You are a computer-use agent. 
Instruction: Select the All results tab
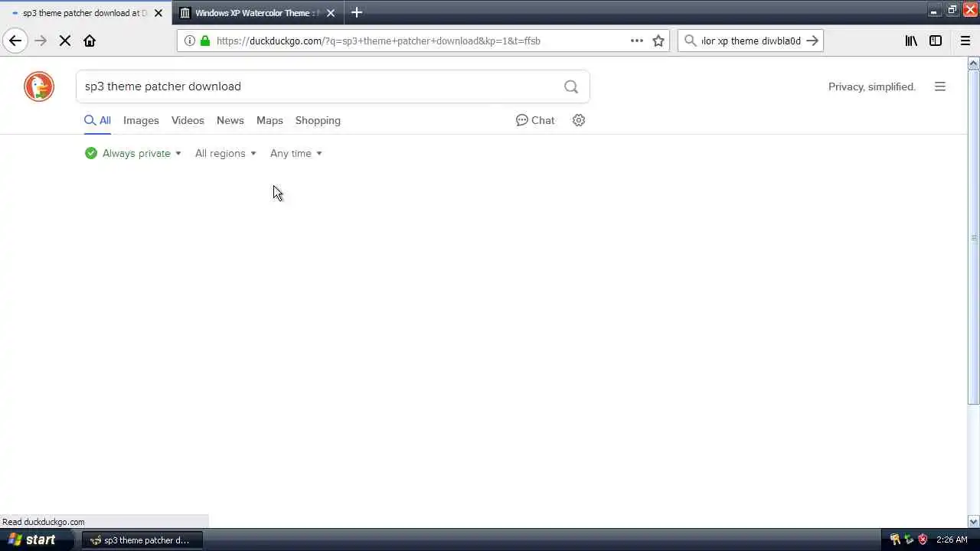point(97,120)
